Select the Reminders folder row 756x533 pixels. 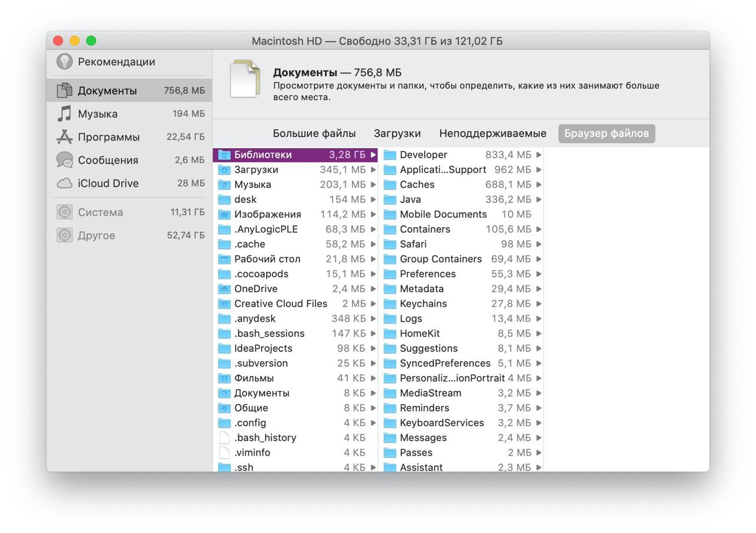point(461,408)
